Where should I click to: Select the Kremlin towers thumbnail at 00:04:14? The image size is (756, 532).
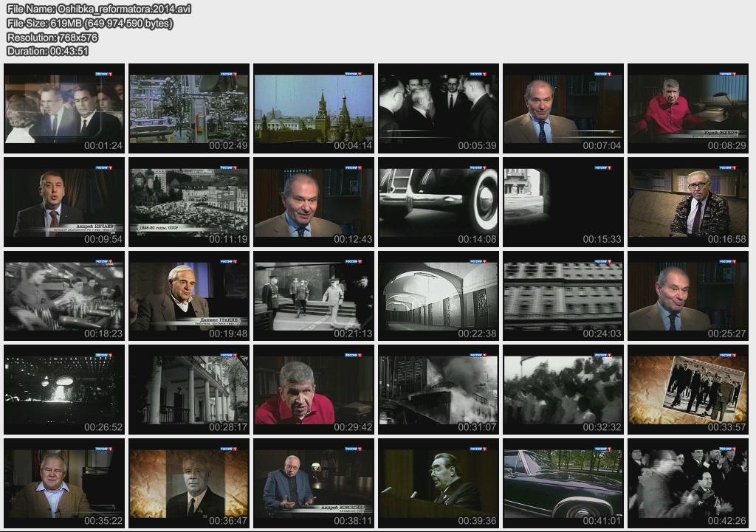(314, 108)
